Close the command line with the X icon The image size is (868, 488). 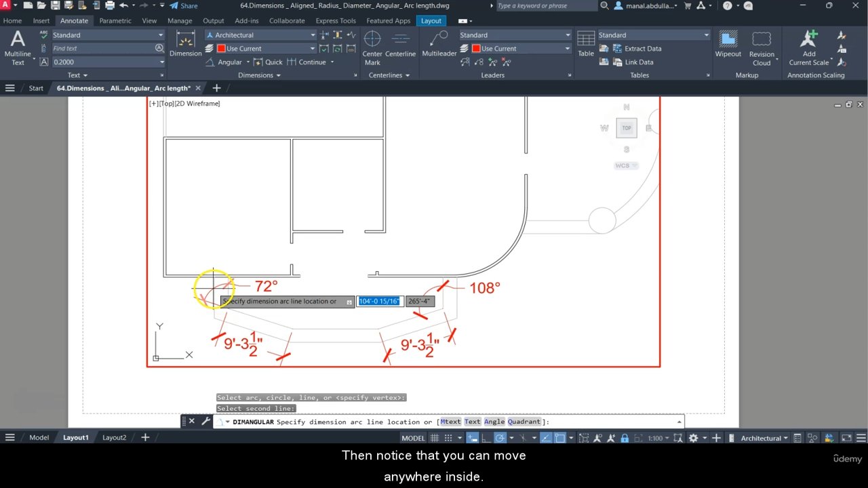point(191,421)
